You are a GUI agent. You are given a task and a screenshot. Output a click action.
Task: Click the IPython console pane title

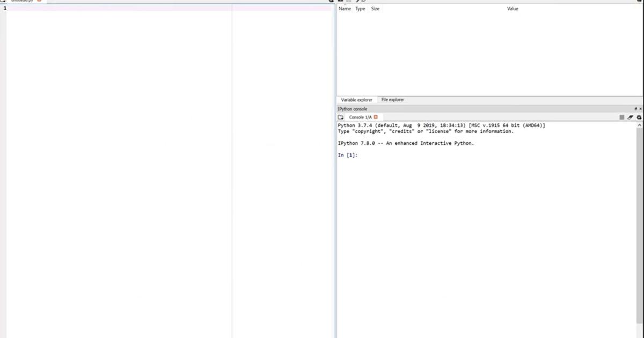(353, 109)
